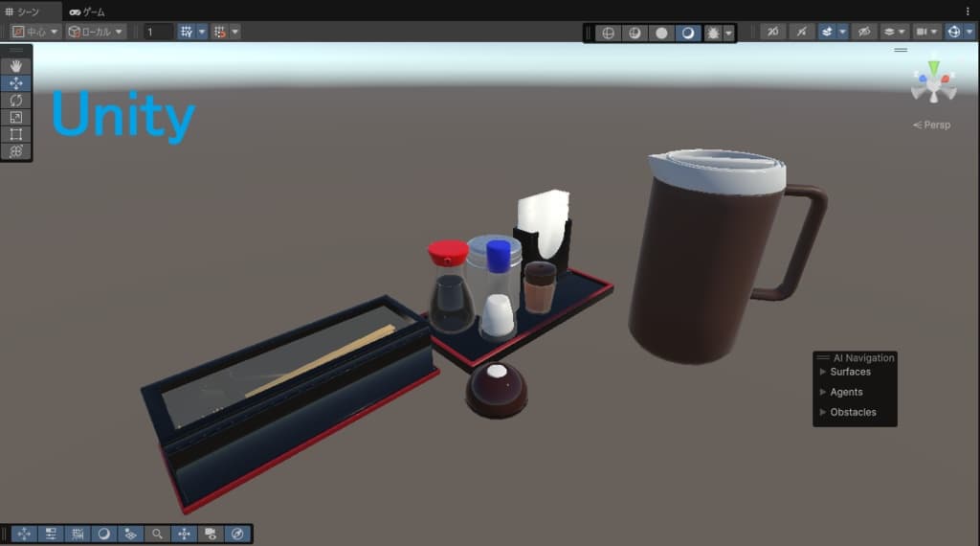Switch to the ゲーム tab
Image resolution: width=980 pixels, height=546 pixels.
pyautogui.click(x=88, y=11)
